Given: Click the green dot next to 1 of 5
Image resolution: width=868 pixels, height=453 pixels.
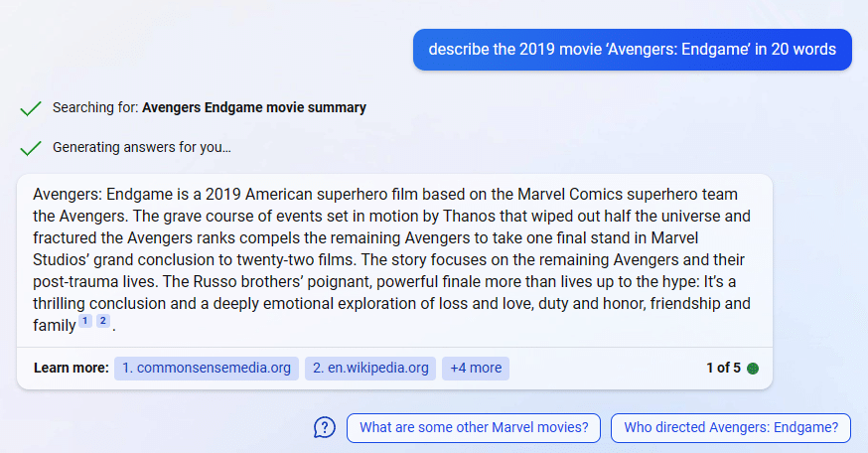Looking at the screenshot, I should coord(753,369).
